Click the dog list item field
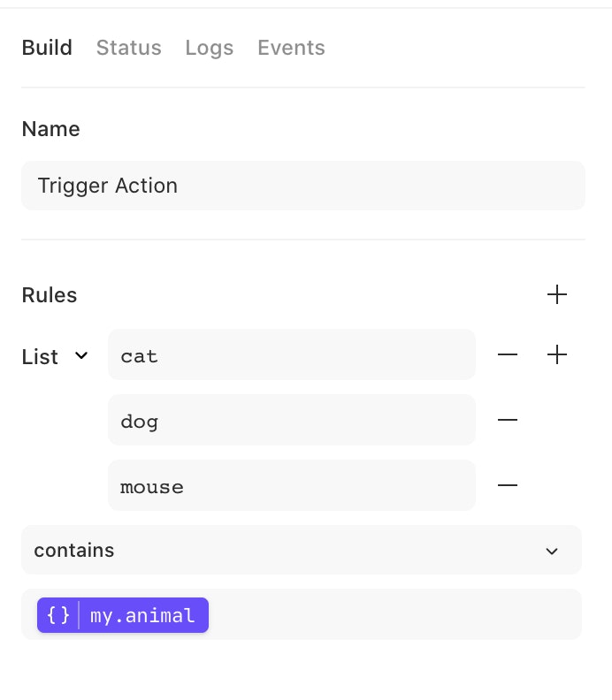The image size is (612, 700). [291, 421]
